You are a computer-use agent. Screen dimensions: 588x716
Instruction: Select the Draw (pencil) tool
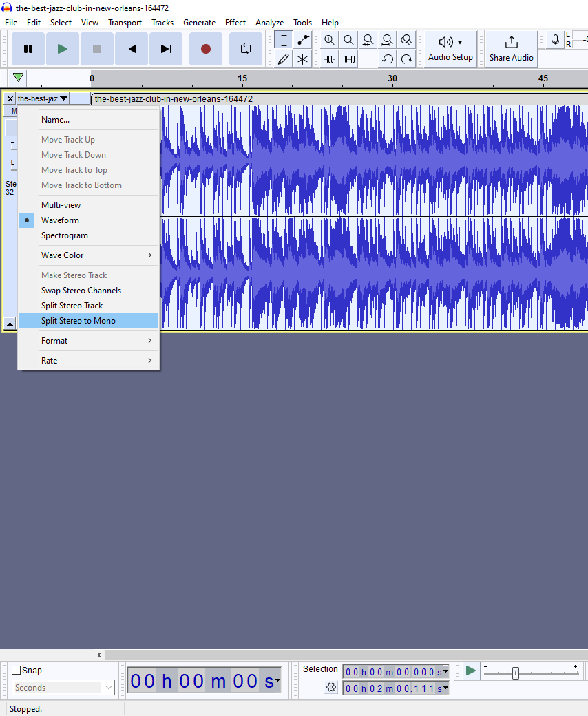coord(284,59)
